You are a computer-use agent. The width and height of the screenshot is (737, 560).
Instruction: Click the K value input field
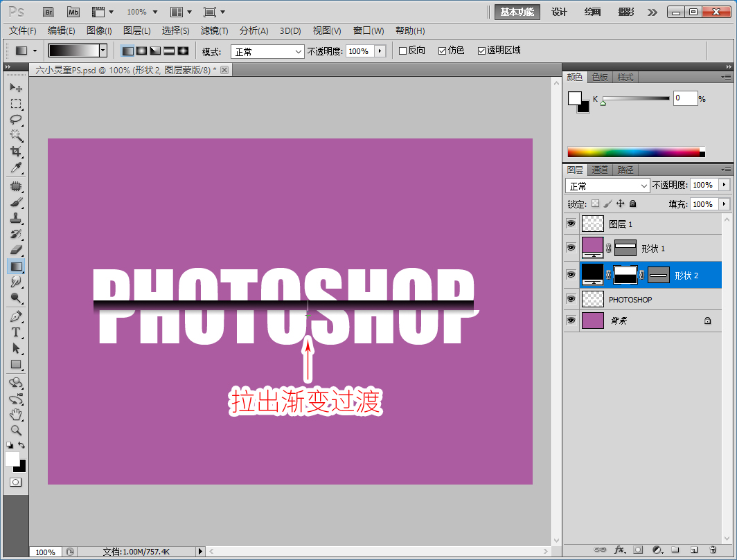point(685,98)
